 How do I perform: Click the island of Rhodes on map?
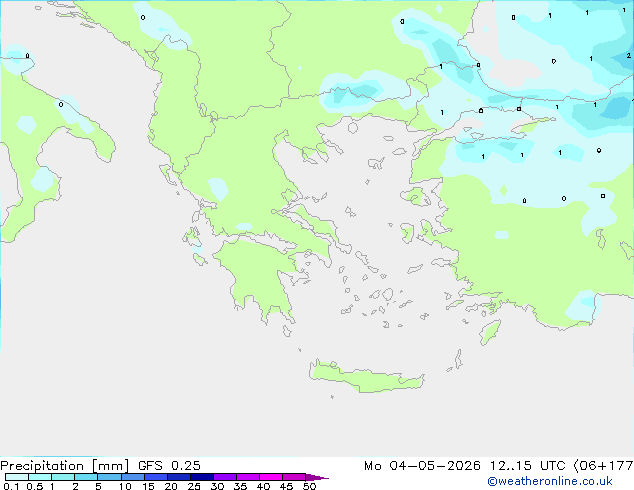[x=490, y=332]
